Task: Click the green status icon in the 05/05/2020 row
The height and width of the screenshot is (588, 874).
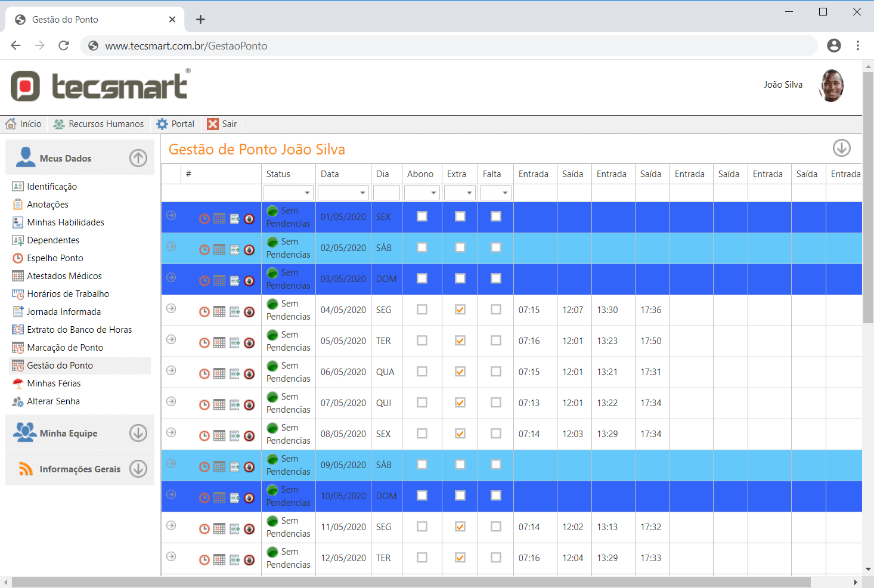Action: tap(272, 335)
